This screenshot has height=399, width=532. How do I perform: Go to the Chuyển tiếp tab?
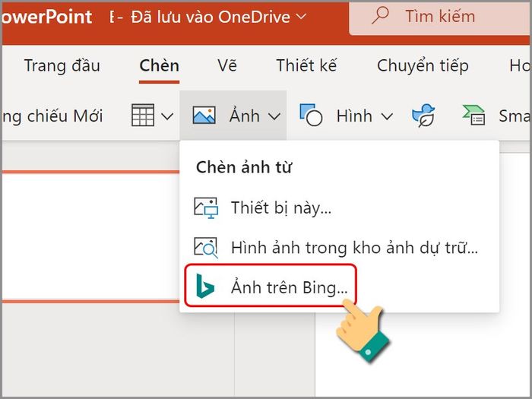(x=423, y=66)
